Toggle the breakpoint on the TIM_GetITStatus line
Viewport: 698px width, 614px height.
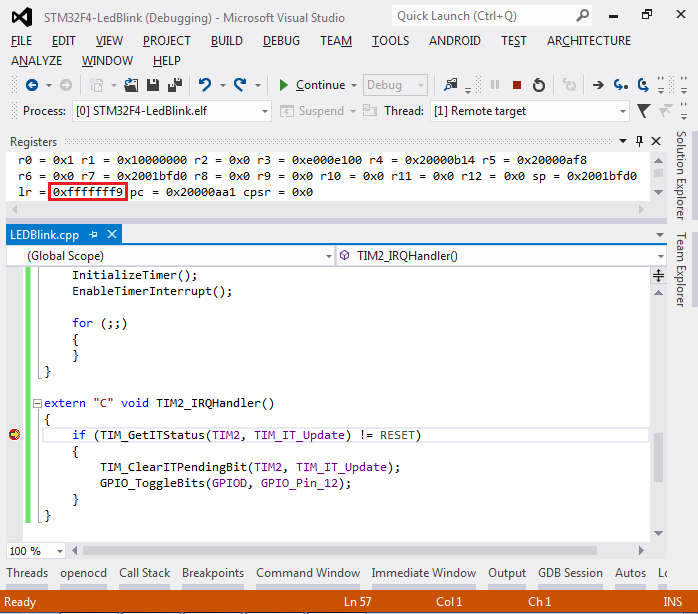[14, 435]
